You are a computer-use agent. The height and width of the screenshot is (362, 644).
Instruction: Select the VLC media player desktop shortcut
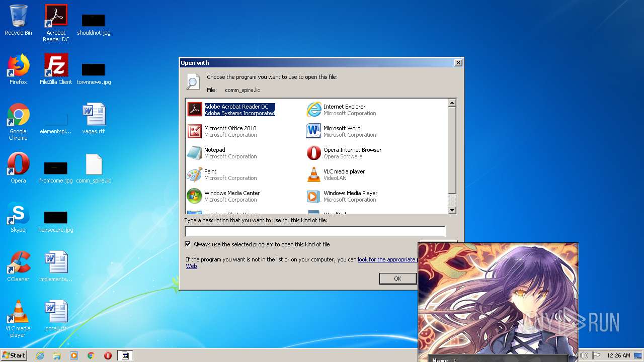click(x=18, y=319)
